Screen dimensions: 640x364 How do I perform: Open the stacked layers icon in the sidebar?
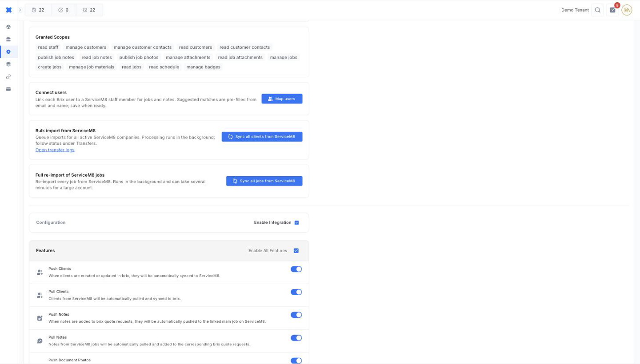tap(8, 64)
